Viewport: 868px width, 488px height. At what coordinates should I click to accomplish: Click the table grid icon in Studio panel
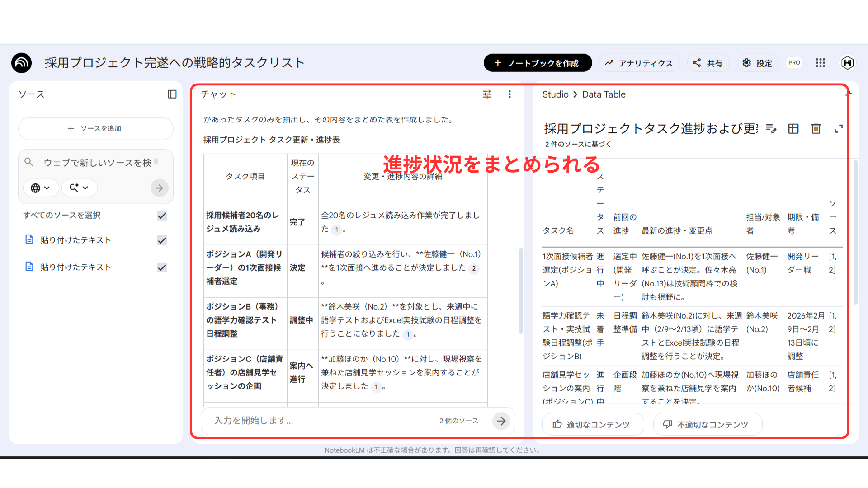pyautogui.click(x=793, y=129)
